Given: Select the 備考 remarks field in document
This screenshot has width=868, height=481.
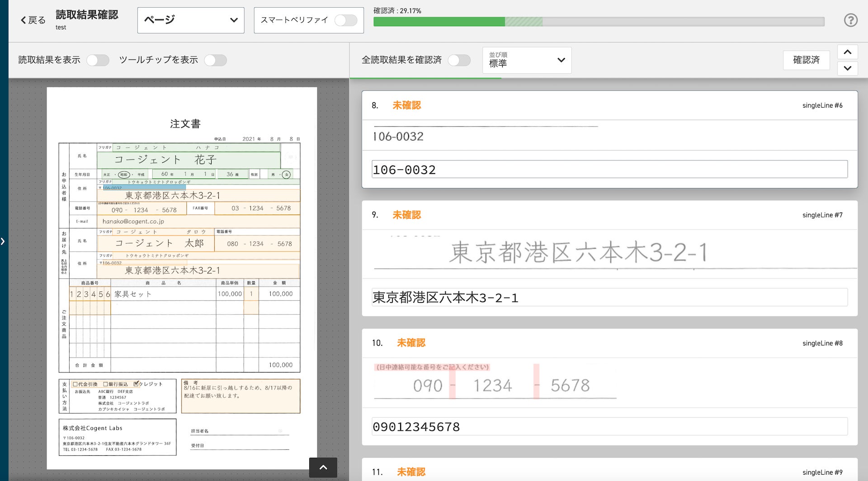Looking at the screenshot, I should point(241,396).
